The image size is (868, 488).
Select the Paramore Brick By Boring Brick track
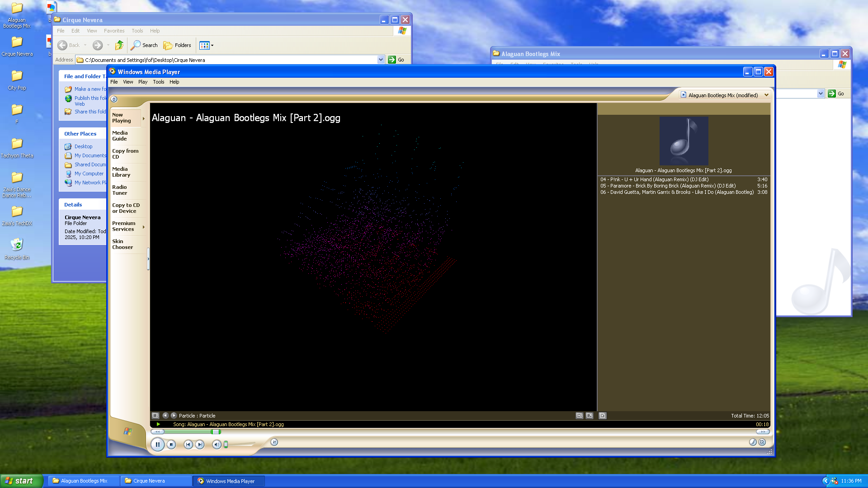tap(668, 186)
